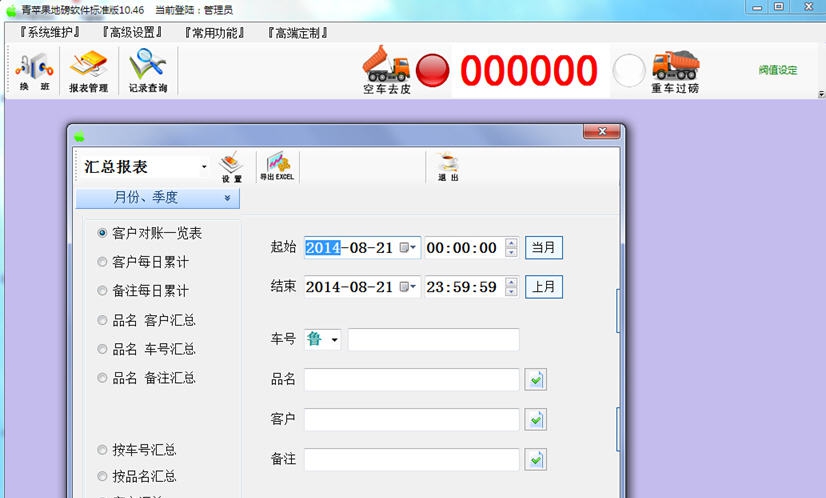
Task: Click the toolbar overflow arrow at right edge
Action: click(821, 94)
